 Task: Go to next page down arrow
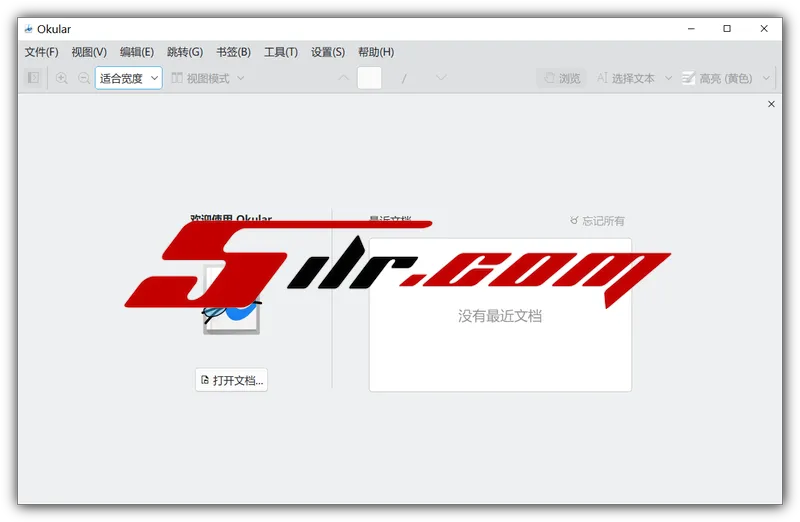pos(441,78)
